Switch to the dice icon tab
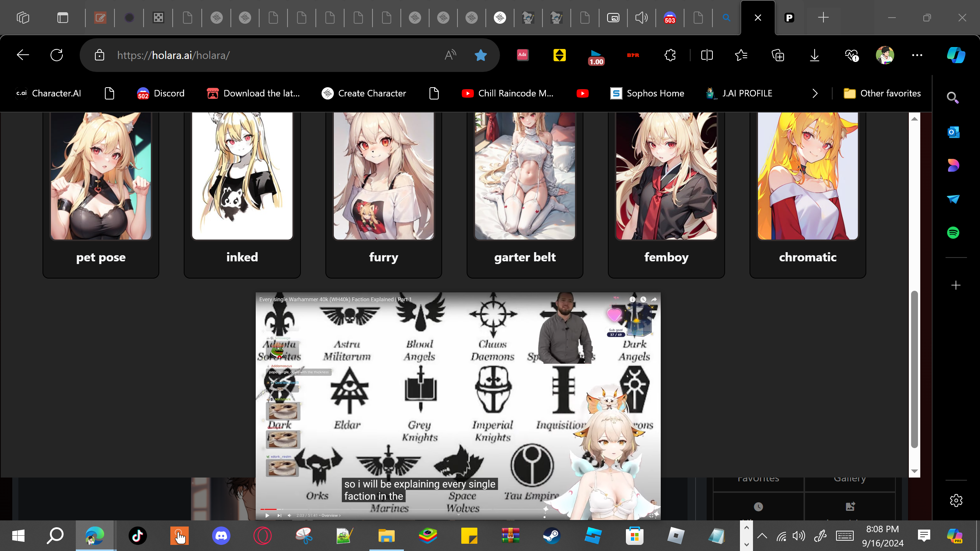The height and width of the screenshot is (551, 980). coord(158,18)
